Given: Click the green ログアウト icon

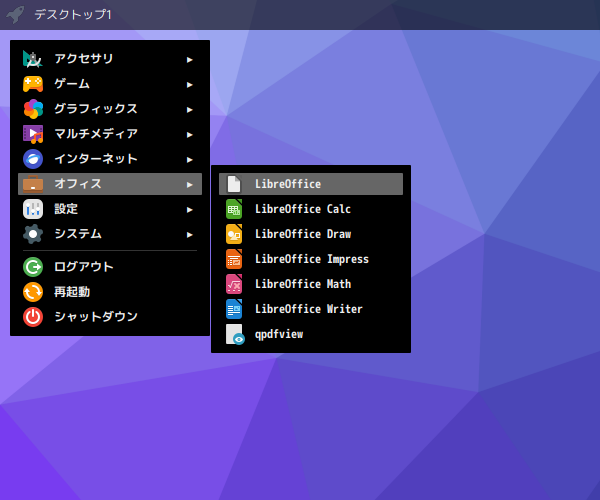Looking at the screenshot, I should (33, 267).
